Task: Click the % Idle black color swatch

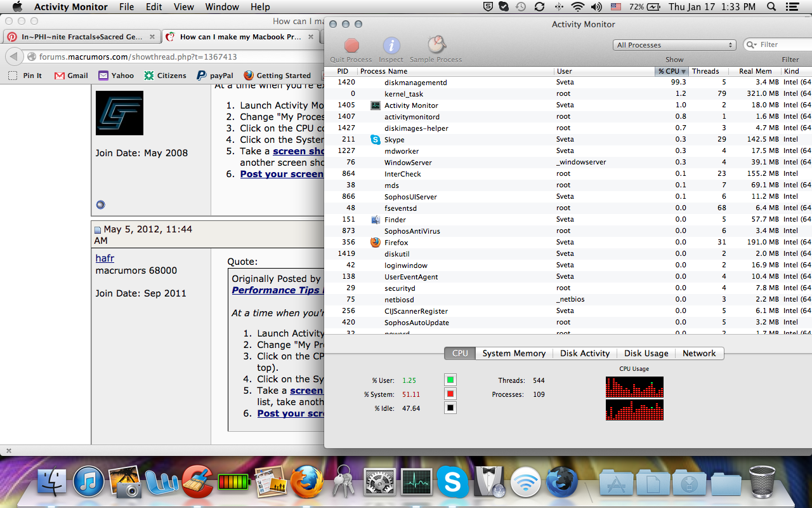Action: click(x=450, y=408)
